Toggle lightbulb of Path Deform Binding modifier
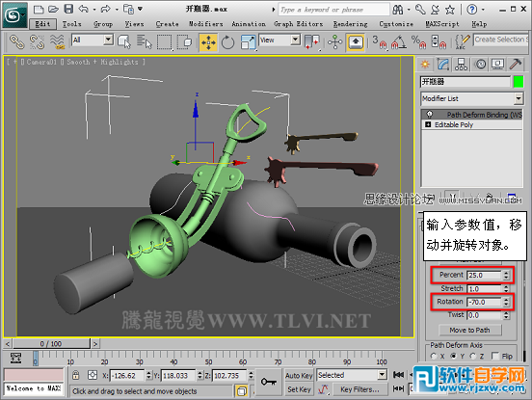532x400 pixels. click(430, 114)
